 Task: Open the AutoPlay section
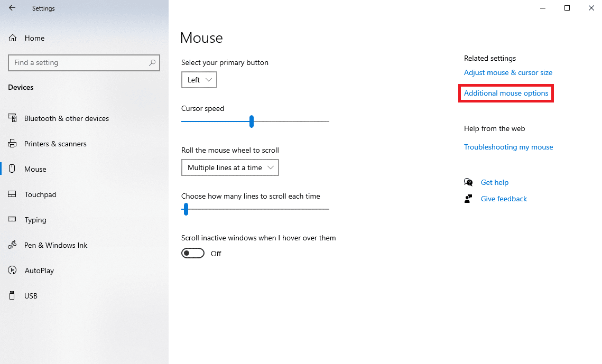(x=39, y=270)
